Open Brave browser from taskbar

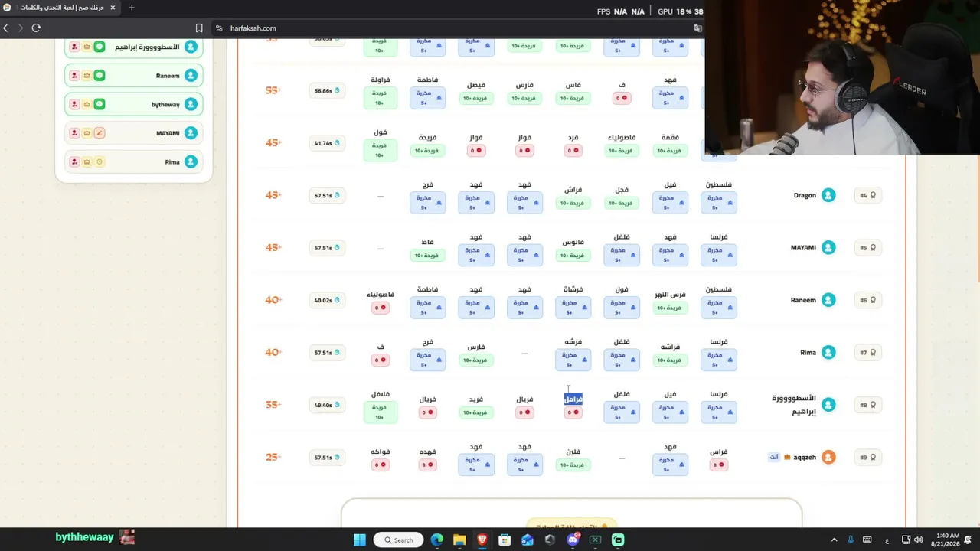coord(482,540)
